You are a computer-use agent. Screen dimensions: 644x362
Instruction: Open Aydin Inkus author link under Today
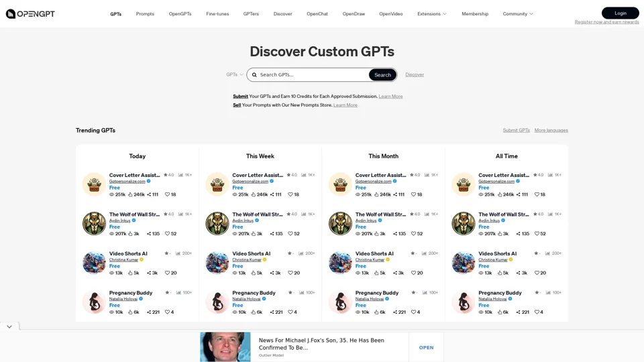(x=119, y=221)
